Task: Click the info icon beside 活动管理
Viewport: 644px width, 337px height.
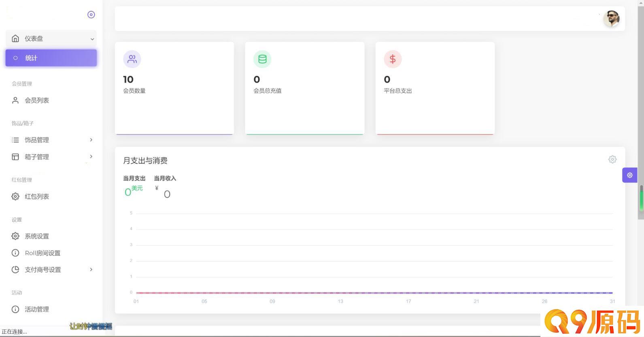Action: (15, 309)
